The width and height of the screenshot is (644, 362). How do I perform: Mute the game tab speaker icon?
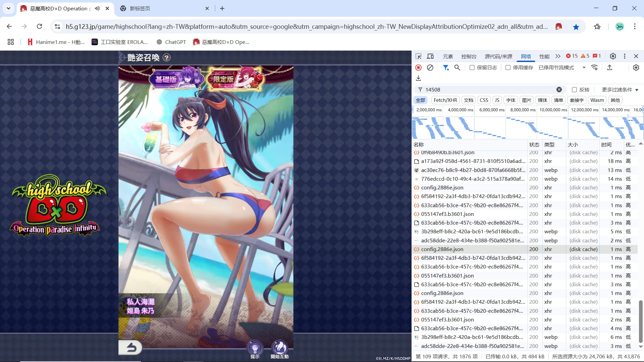pyautogui.click(x=97, y=8)
